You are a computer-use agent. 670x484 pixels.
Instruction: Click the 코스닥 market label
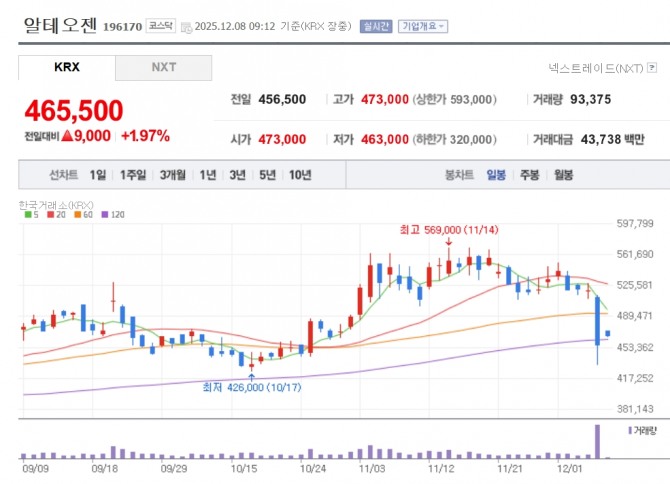coord(161,26)
